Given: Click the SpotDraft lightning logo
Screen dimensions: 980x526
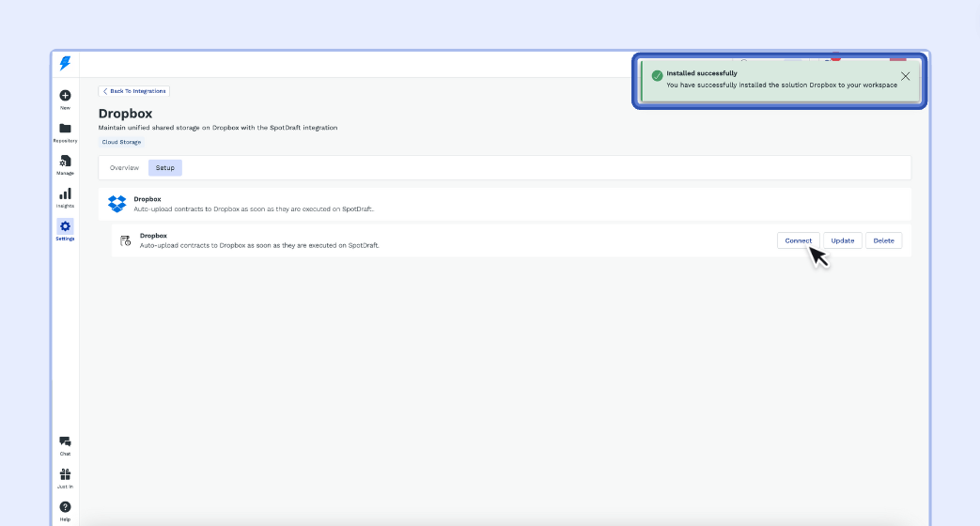Looking at the screenshot, I should (x=65, y=63).
